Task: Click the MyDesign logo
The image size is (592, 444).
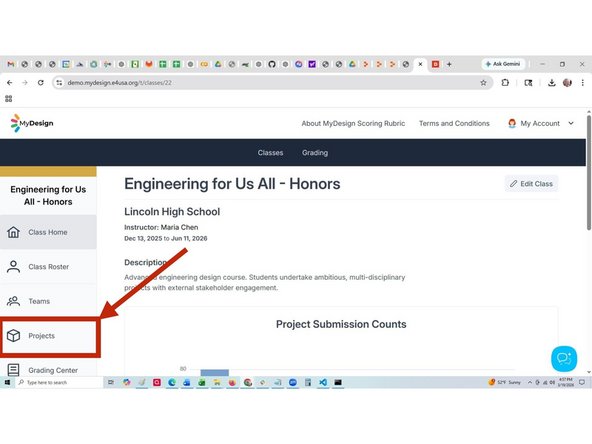Action: click(x=32, y=123)
